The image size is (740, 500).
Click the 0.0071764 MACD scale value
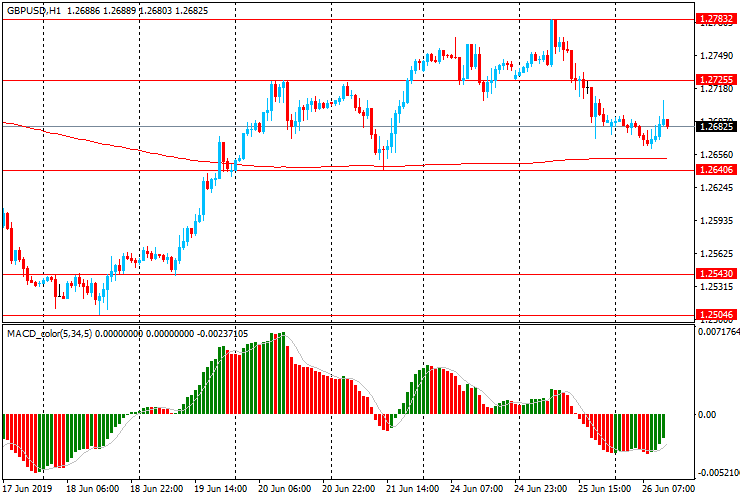click(x=719, y=332)
